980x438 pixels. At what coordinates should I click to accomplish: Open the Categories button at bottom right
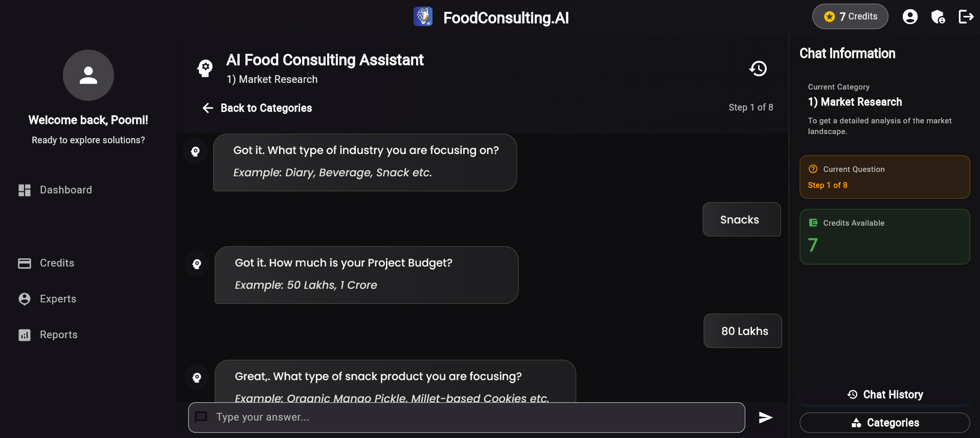pyautogui.click(x=885, y=422)
